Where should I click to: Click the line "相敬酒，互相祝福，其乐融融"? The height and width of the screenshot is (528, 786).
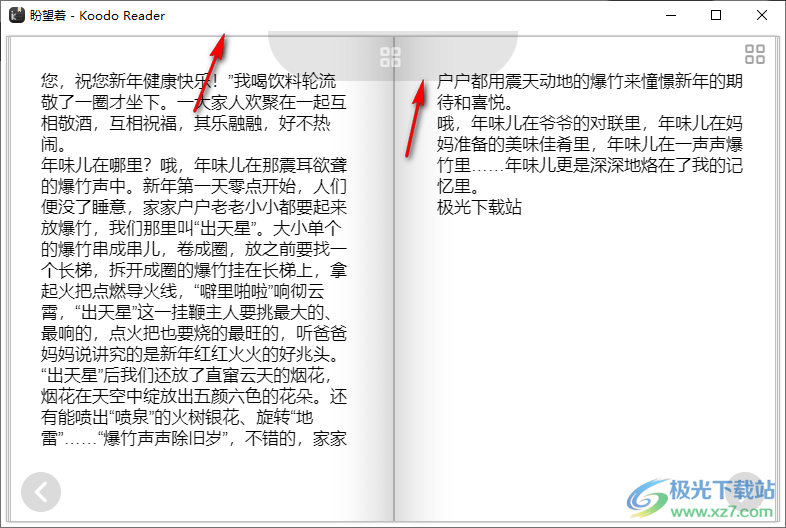click(x=185, y=123)
